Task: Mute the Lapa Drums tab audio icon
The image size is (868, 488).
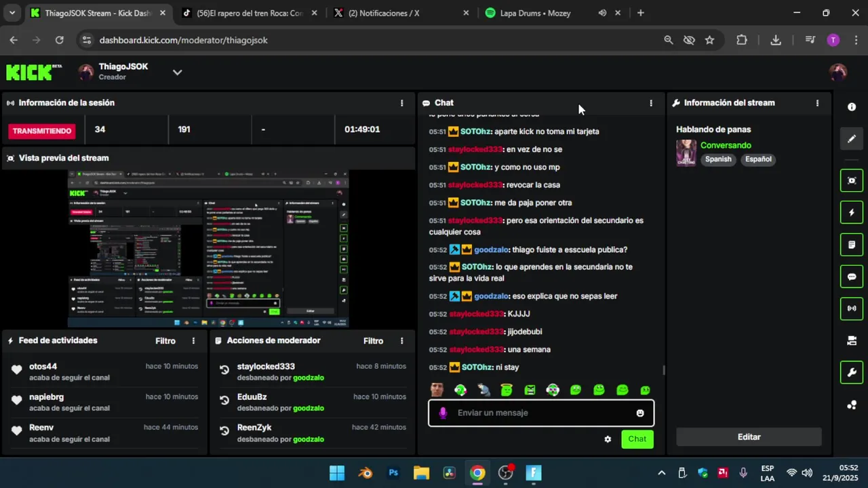Action: 602,13
